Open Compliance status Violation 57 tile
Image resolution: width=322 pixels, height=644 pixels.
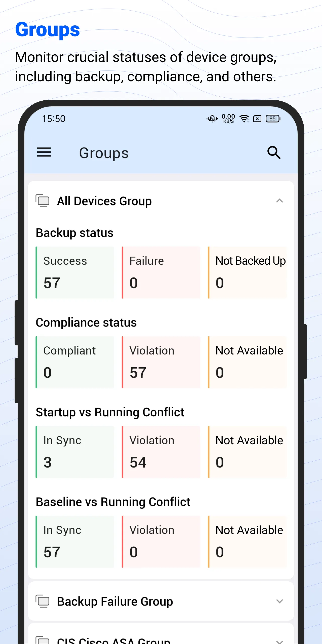[x=161, y=362]
